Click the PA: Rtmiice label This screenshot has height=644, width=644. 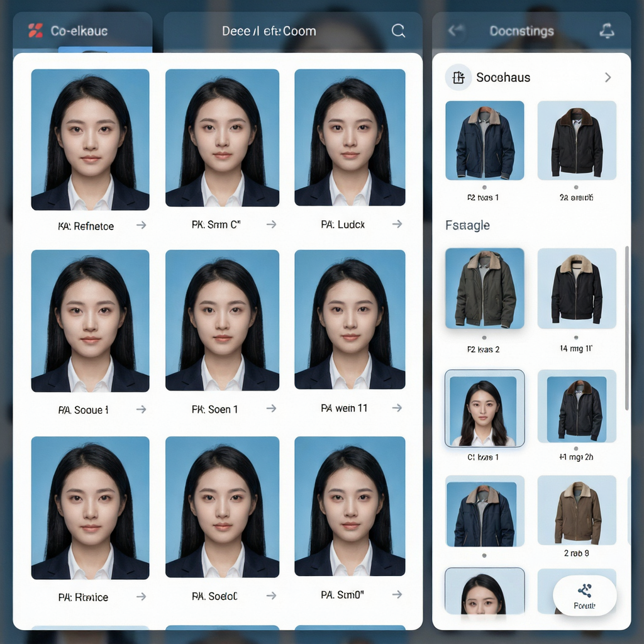coord(84,597)
